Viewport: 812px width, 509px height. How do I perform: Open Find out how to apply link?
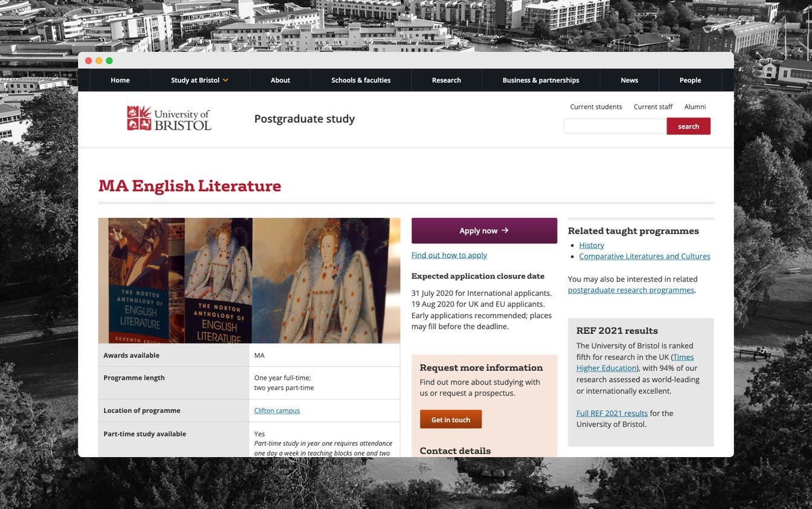[x=449, y=255]
